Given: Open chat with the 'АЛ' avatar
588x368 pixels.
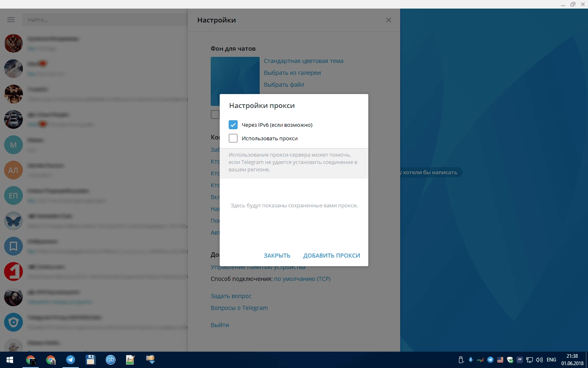Looking at the screenshot, I should pos(13,170).
